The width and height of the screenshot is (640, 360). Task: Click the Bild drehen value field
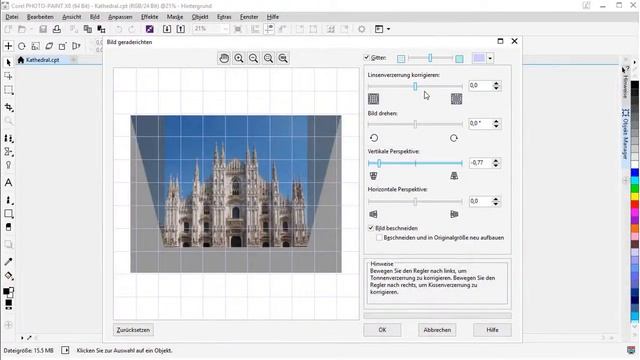(x=480, y=124)
